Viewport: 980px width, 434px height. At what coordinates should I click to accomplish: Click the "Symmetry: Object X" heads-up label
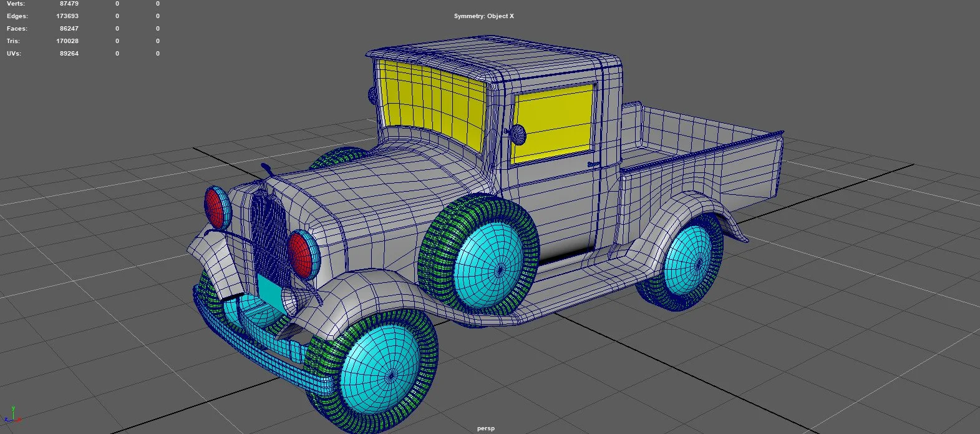pyautogui.click(x=484, y=16)
